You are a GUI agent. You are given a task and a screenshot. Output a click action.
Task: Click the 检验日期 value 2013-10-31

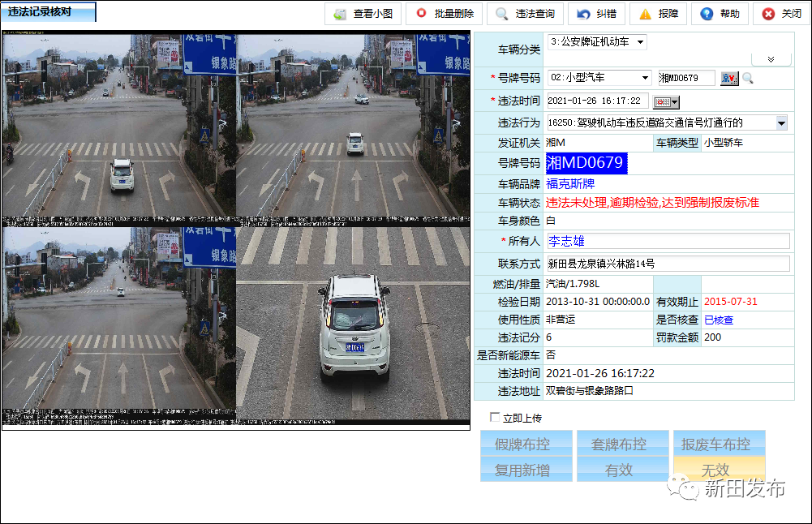598,302
